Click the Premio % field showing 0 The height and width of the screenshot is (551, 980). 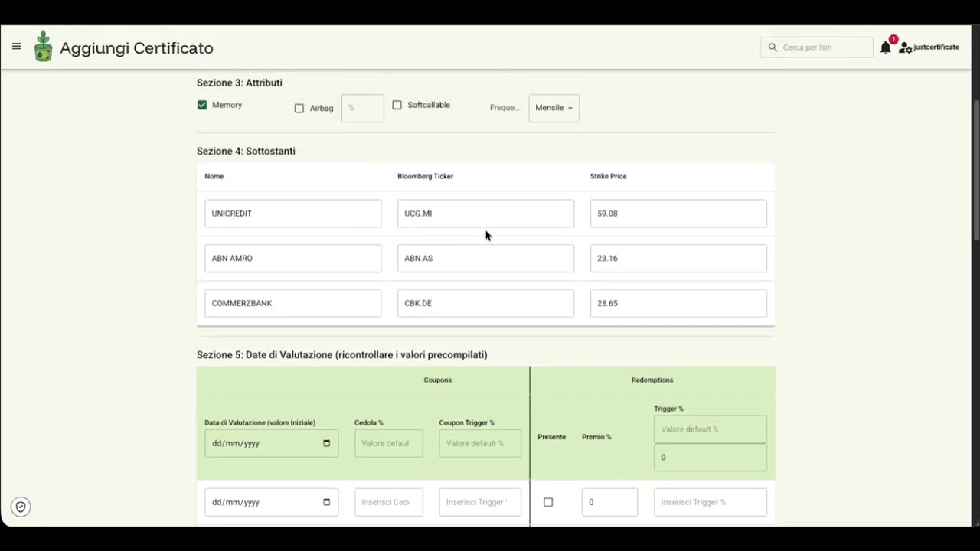click(609, 502)
